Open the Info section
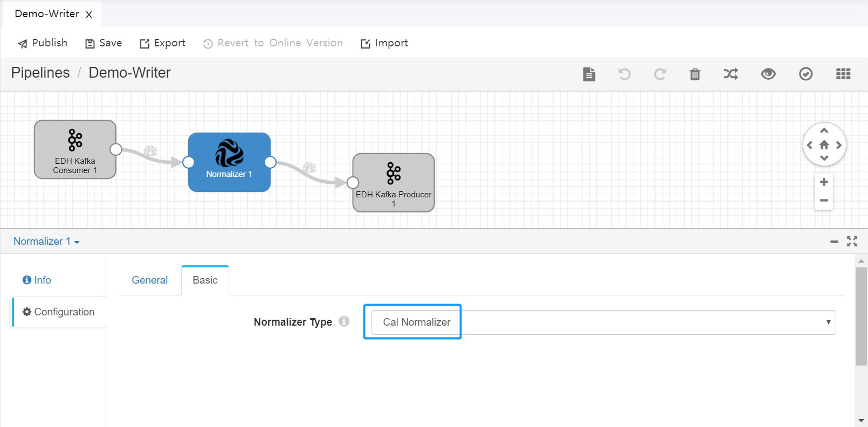 (37, 280)
